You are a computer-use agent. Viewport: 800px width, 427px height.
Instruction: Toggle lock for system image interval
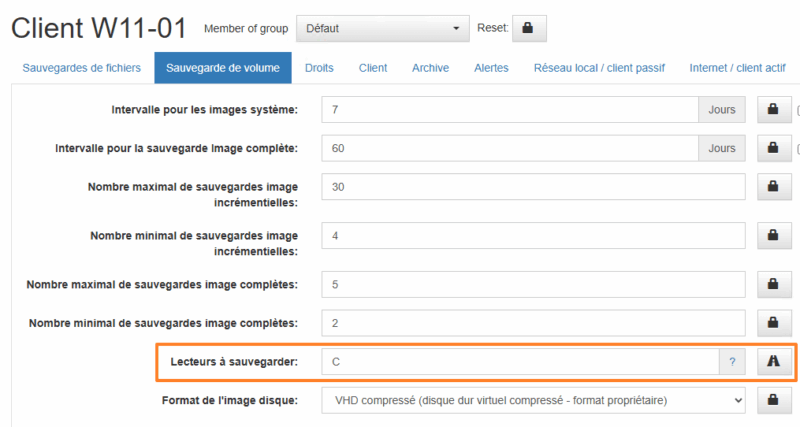[772, 110]
